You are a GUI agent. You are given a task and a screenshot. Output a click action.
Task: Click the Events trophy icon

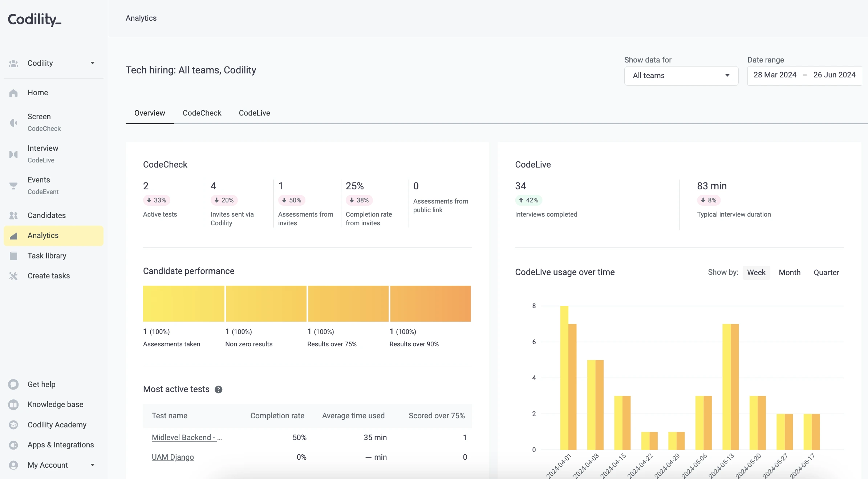13,186
